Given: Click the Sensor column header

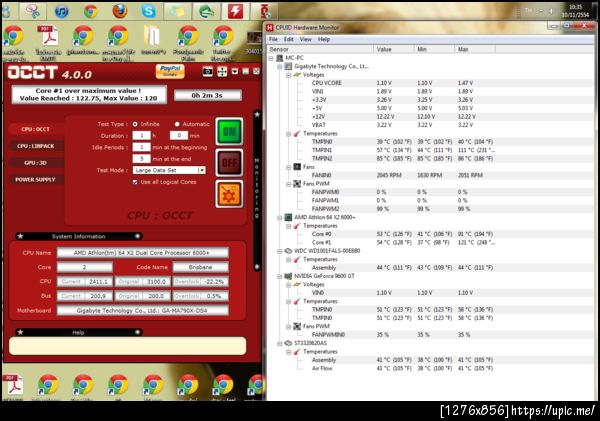Looking at the screenshot, I should point(320,49).
